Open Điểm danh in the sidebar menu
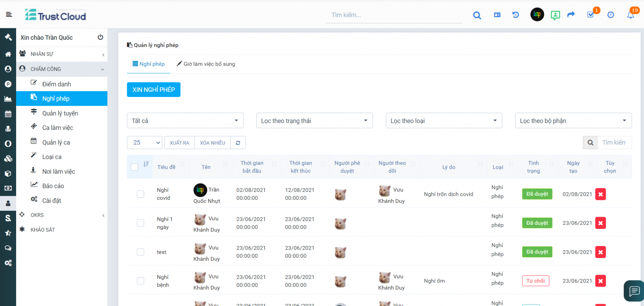 [56, 84]
